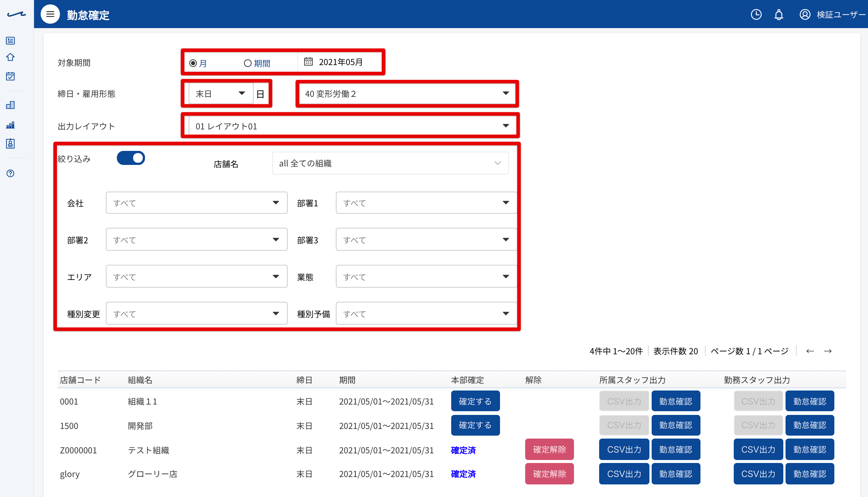Open the staff badge sidebar icon
The height and width of the screenshot is (497, 868).
(x=10, y=143)
